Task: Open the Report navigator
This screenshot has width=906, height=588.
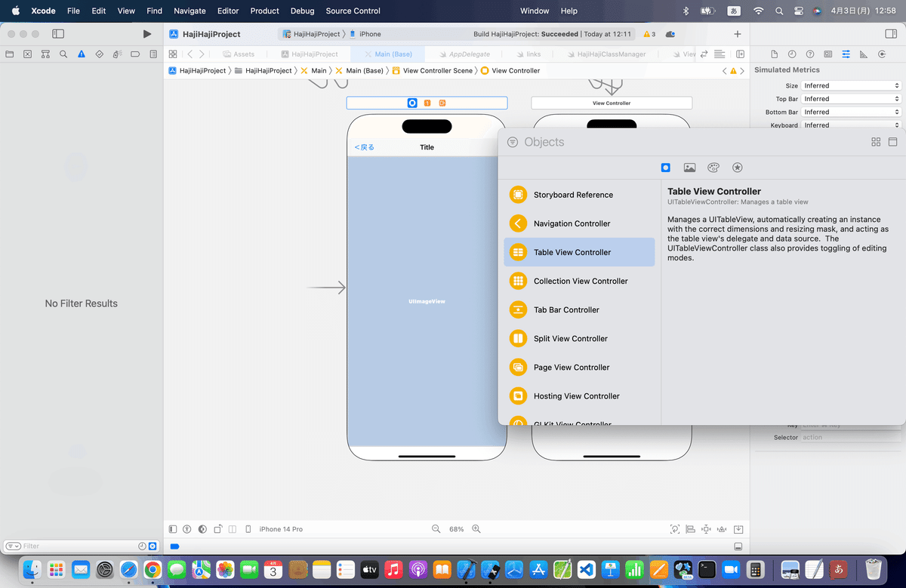Action: (153, 54)
